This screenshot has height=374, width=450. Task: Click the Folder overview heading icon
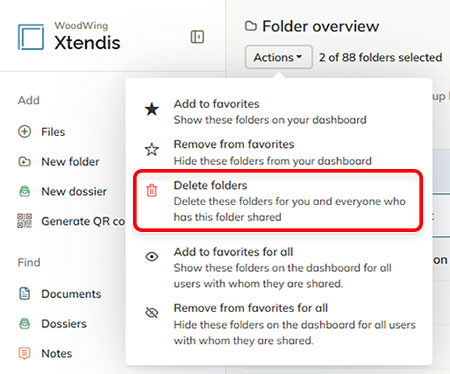click(251, 26)
